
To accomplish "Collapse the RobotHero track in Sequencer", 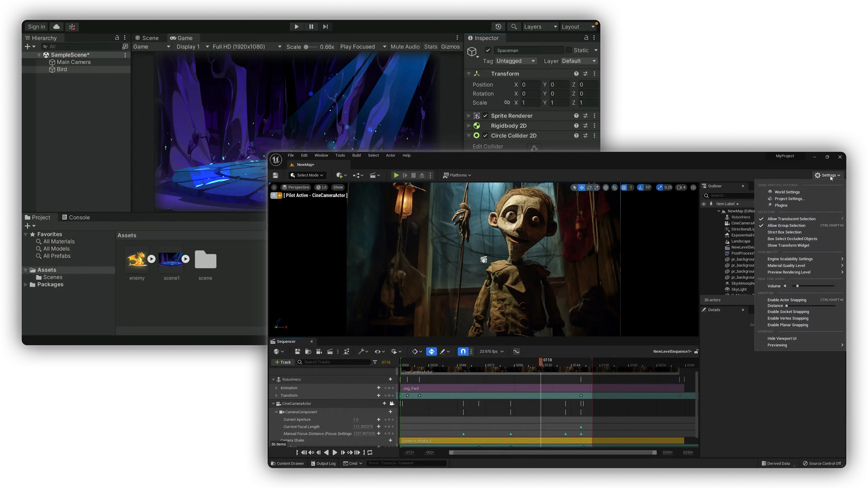I will point(273,380).
